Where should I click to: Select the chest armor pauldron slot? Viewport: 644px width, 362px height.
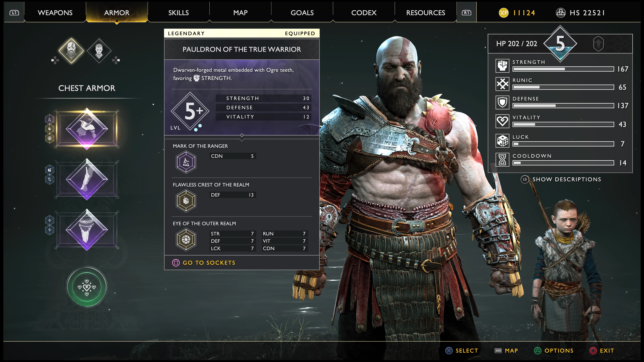click(87, 129)
